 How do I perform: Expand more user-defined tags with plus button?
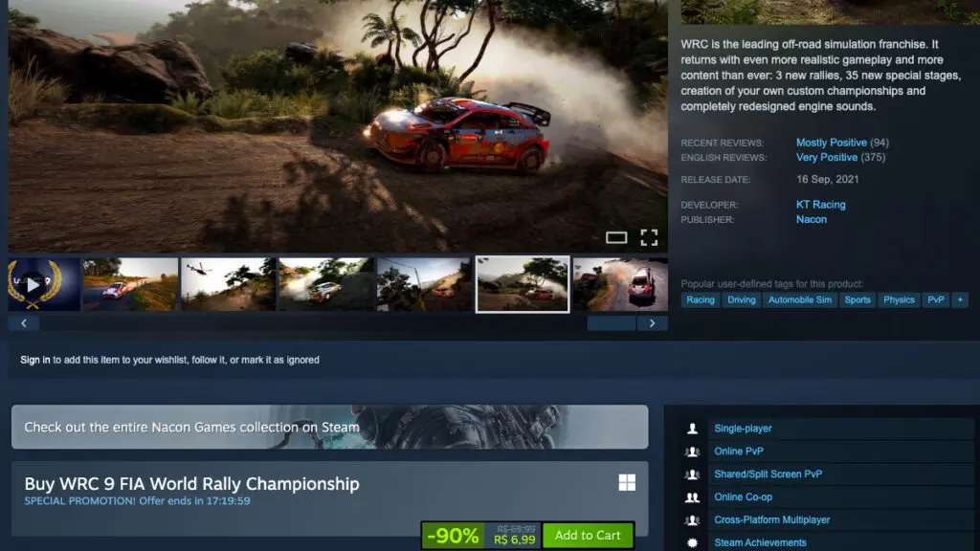[959, 299]
